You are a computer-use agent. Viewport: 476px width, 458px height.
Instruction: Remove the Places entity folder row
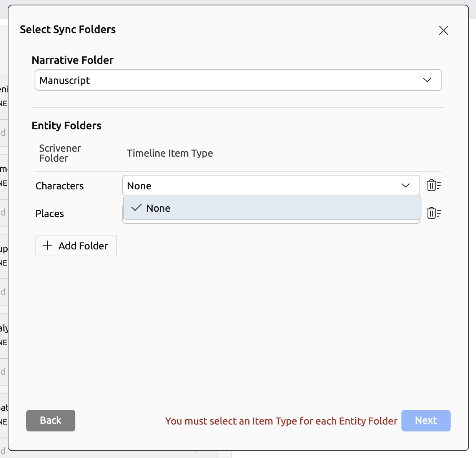434,213
